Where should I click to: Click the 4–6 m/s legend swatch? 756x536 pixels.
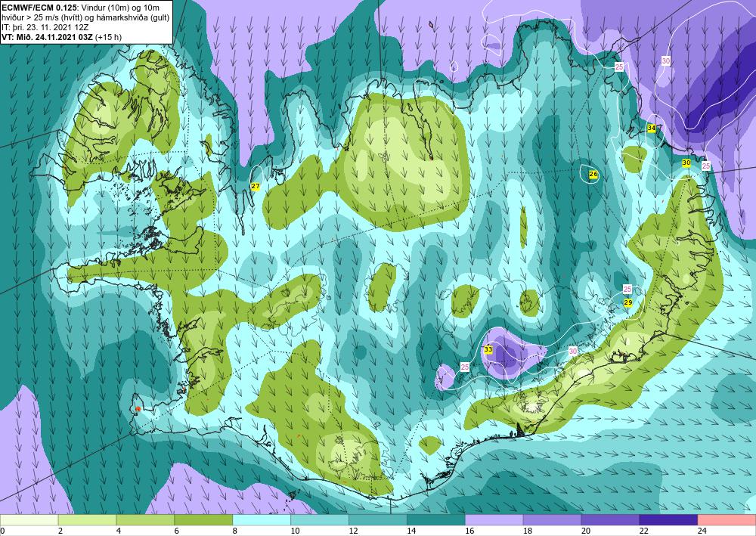click(x=145, y=520)
